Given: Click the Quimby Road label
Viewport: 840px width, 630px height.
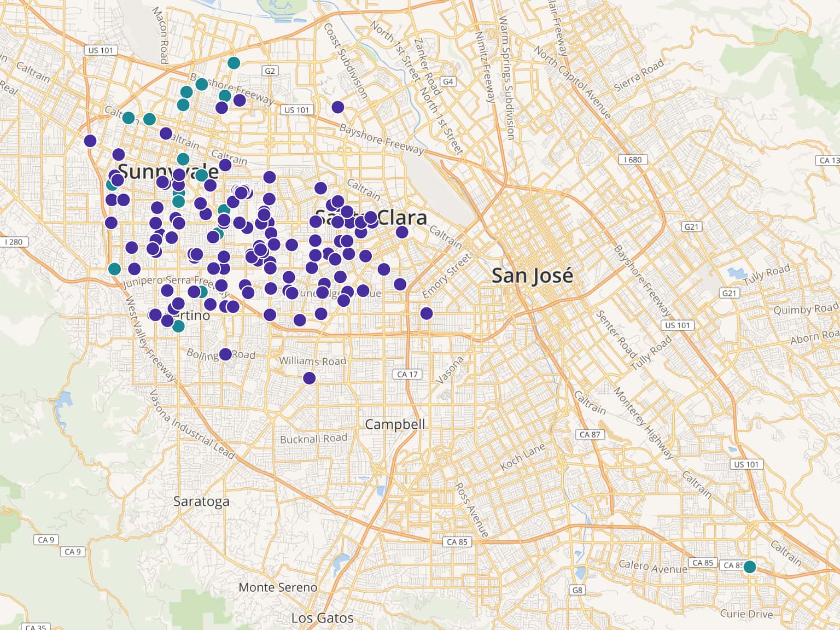Looking at the screenshot, I should (806, 310).
